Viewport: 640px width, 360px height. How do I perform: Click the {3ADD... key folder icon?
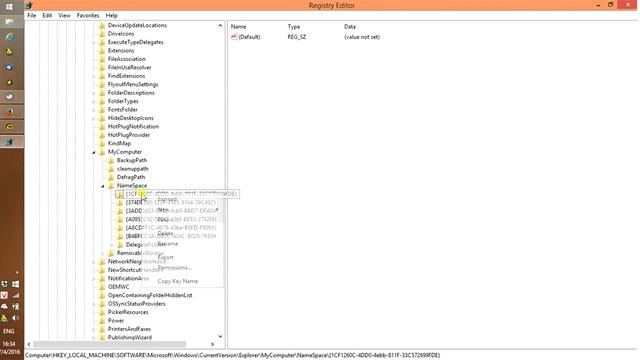pos(120,211)
